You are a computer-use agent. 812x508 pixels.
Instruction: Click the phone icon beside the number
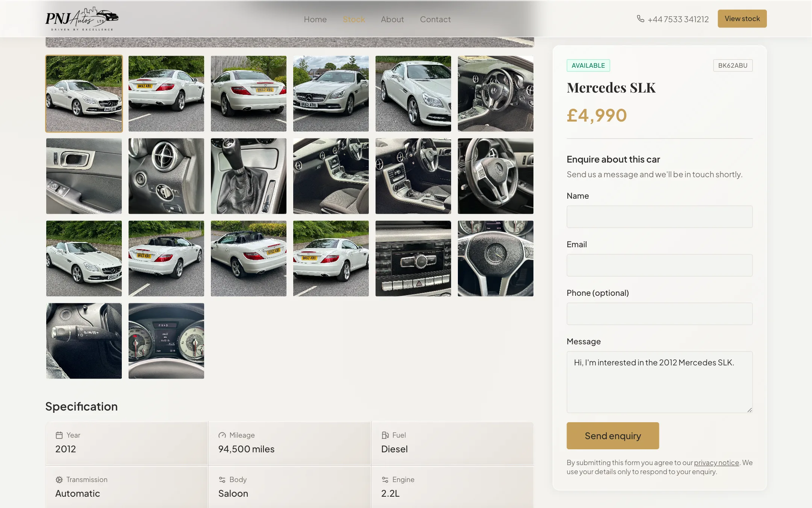(x=641, y=19)
